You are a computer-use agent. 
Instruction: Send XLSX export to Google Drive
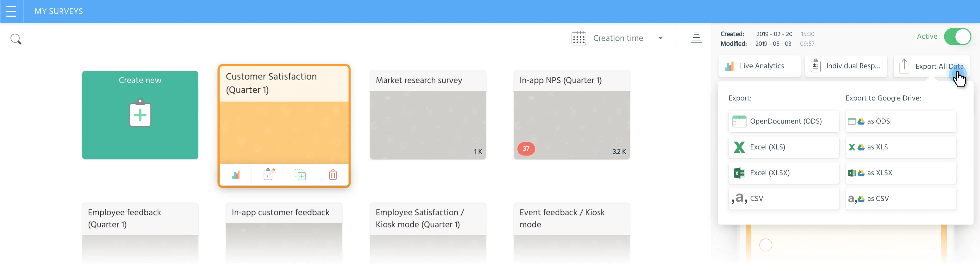tap(901, 173)
